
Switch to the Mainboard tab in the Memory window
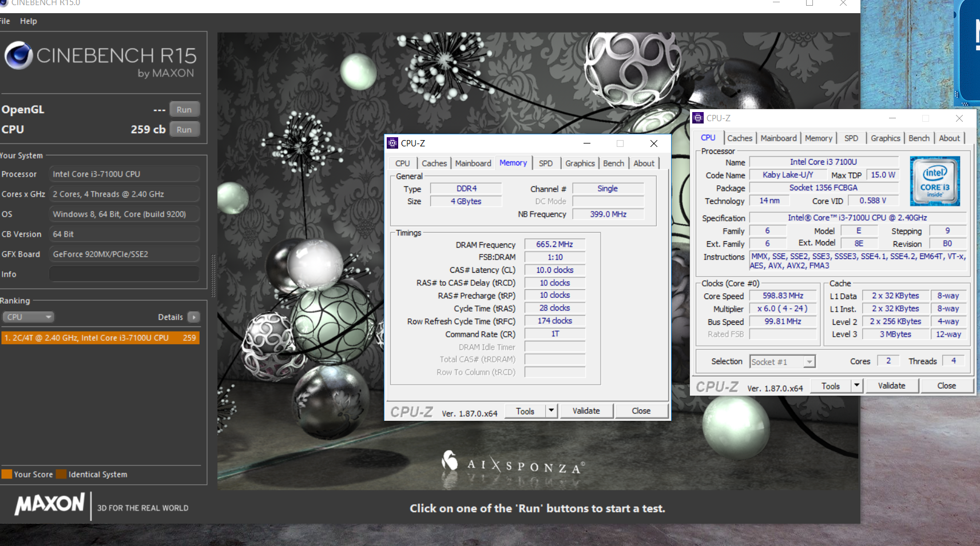(473, 164)
